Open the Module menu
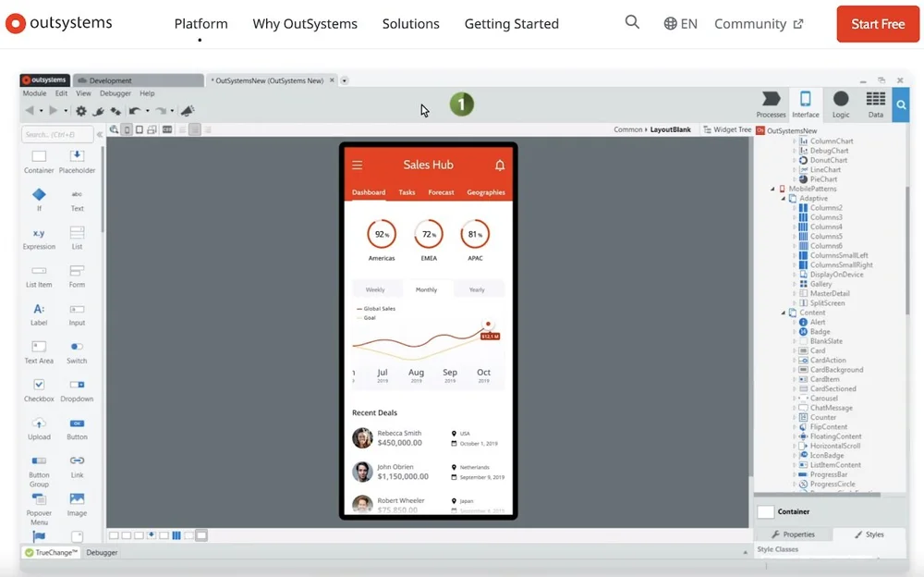The width and height of the screenshot is (924, 577). (x=34, y=93)
